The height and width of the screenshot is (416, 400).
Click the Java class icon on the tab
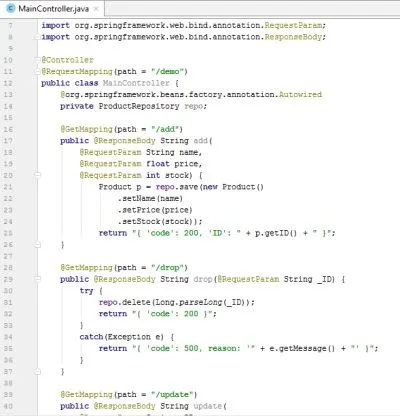pyautogui.click(x=11, y=9)
